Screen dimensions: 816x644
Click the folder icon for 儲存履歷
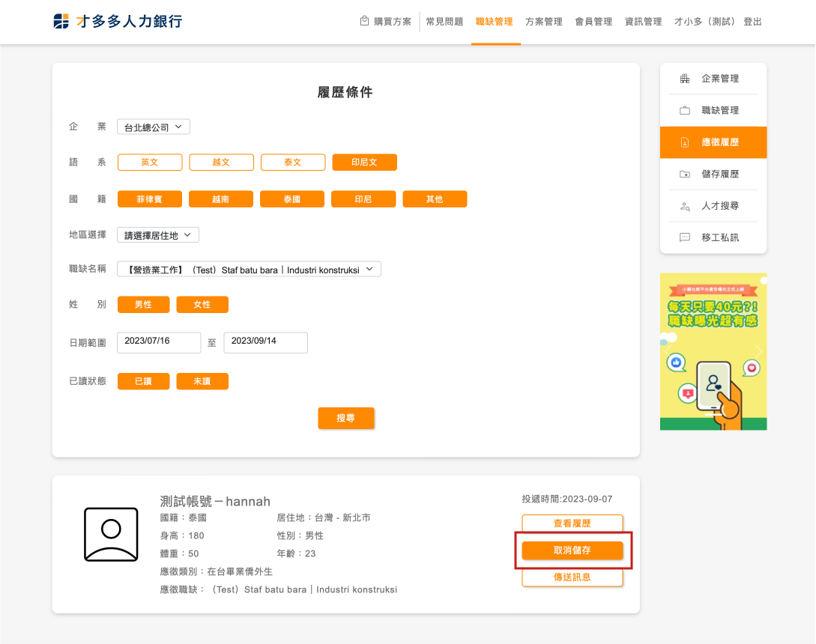tap(684, 174)
